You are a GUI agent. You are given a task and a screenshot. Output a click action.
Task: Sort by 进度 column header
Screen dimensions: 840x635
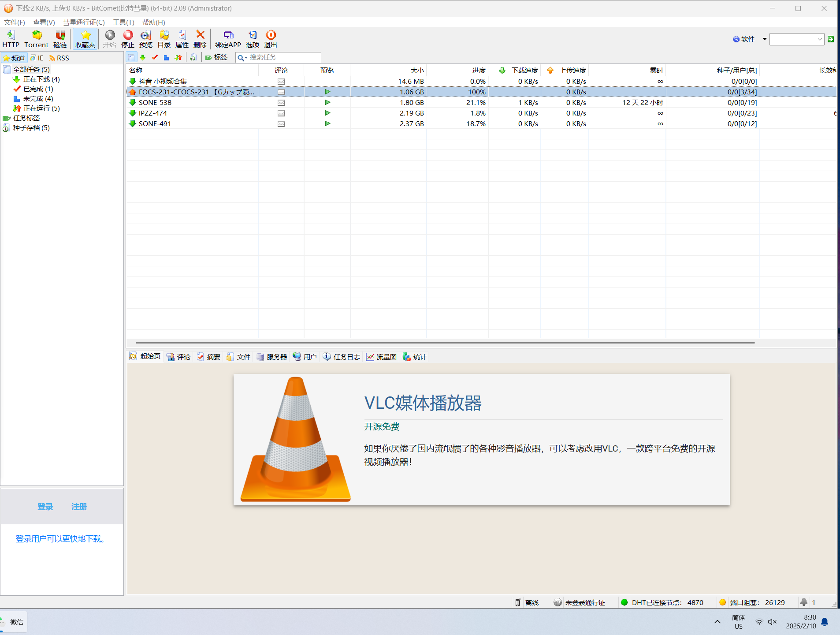(x=457, y=70)
